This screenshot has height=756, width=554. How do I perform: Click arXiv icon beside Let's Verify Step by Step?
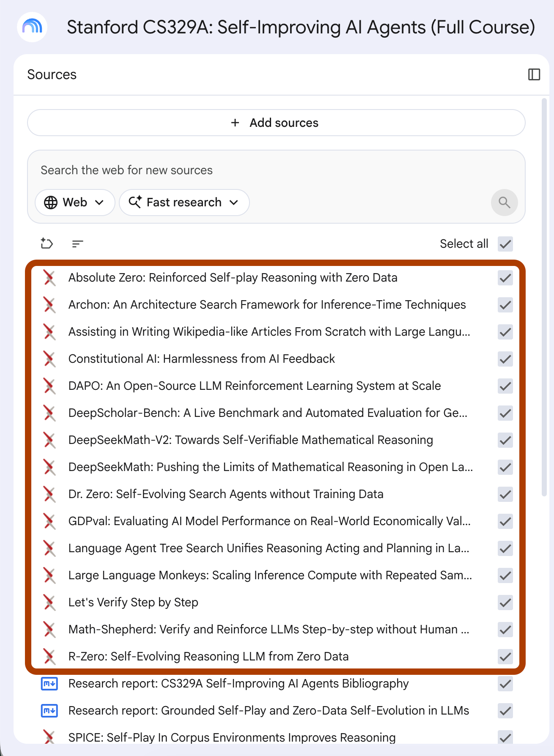[x=49, y=603]
